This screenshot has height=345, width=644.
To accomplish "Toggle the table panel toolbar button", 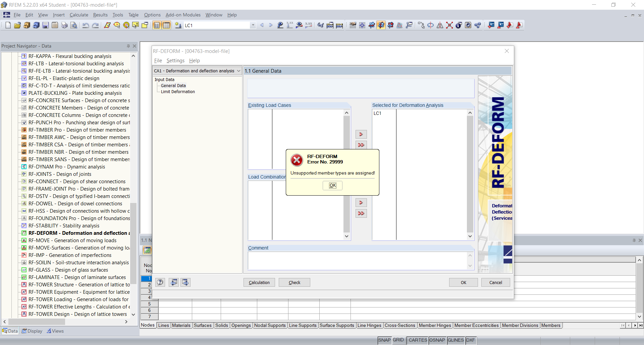I will click(166, 25).
